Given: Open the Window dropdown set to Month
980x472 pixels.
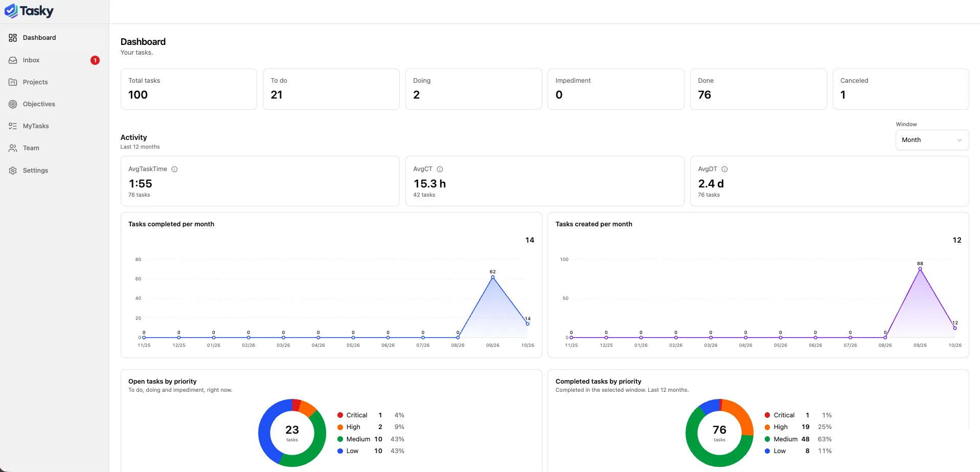Looking at the screenshot, I should pos(932,140).
